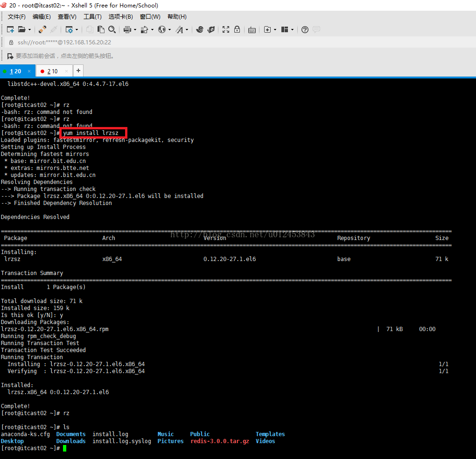Image resolution: width=476 pixels, height=459 pixels.
Task: Click 'redis-3.0.0.tar.gz' file name
Action: coord(220,441)
